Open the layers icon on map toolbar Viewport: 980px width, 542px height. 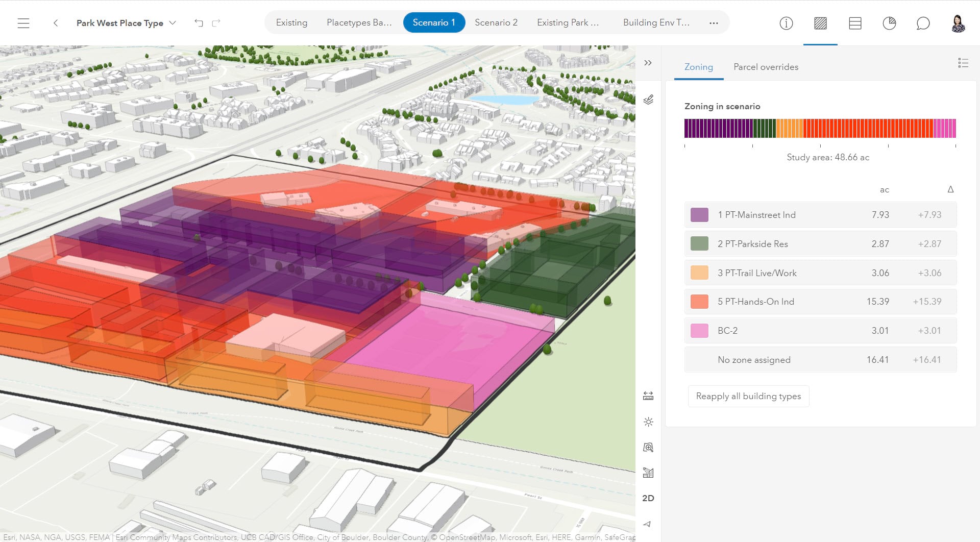coord(648,100)
